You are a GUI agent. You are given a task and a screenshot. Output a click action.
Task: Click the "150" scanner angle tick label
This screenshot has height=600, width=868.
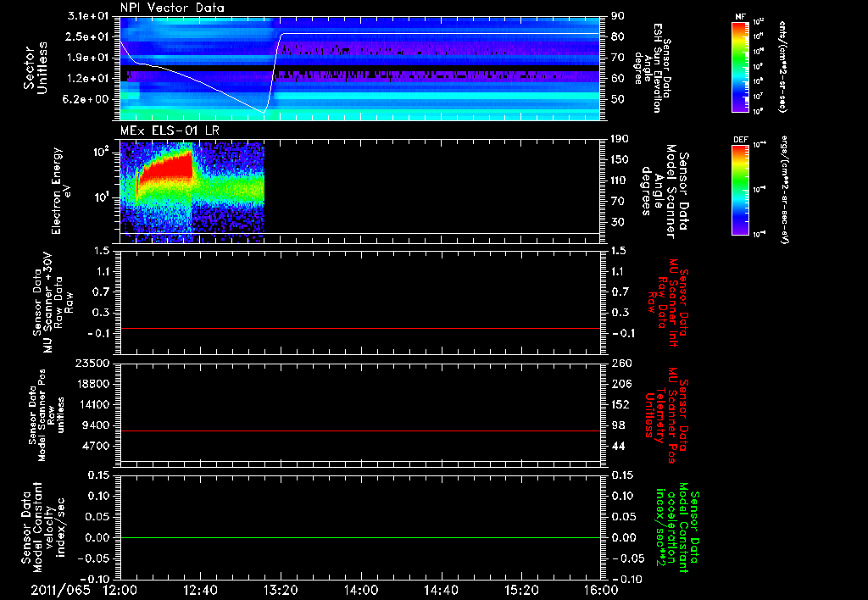(x=620, y=160)
